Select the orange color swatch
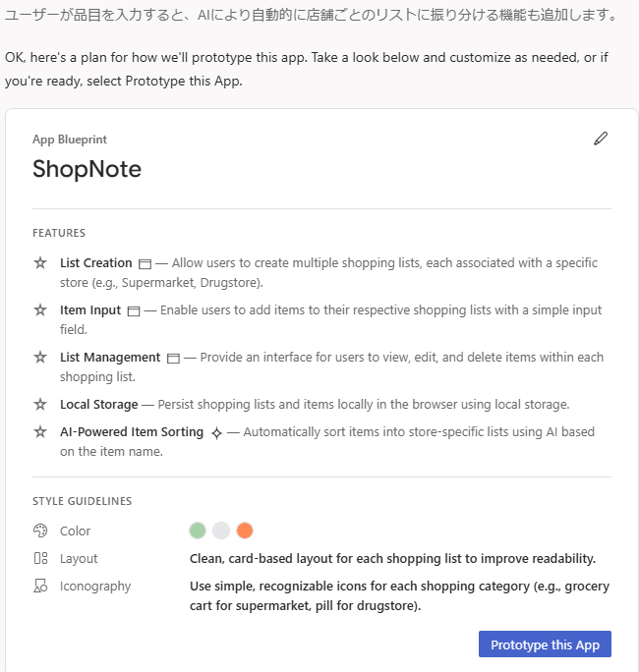Screen dimensions: 639x672 245,531
